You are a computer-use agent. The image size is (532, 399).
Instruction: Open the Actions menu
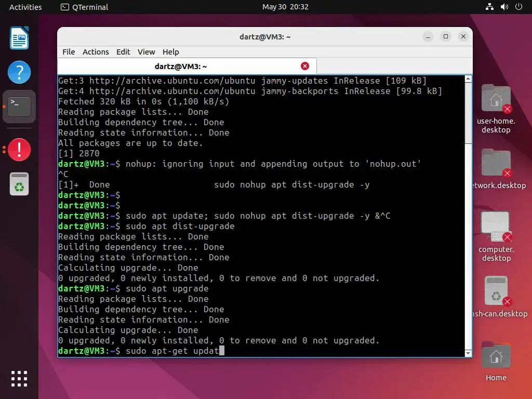tap(96, 52)
